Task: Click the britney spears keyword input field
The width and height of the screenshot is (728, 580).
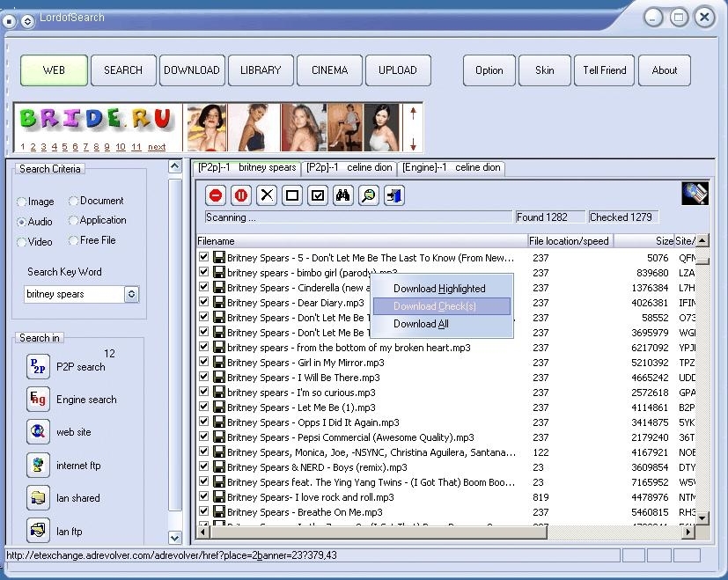Action: (74, 294)
